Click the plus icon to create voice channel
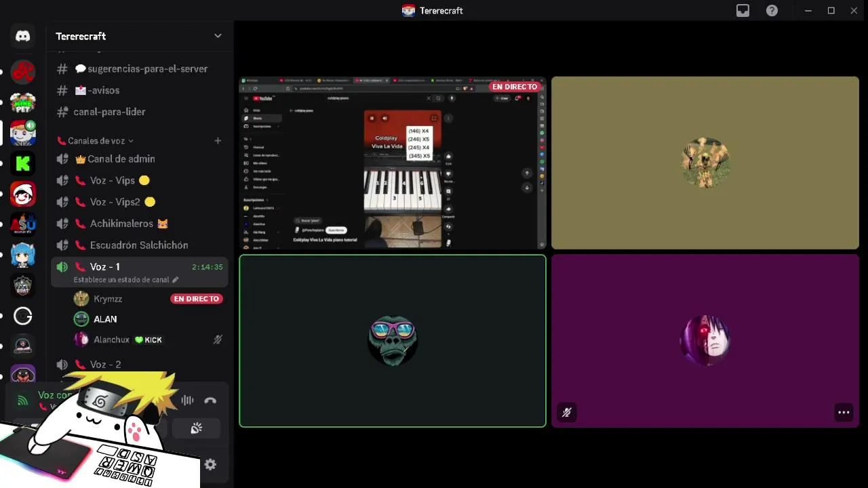This screenshot has height=488, width=868. (x=218, y=141)
